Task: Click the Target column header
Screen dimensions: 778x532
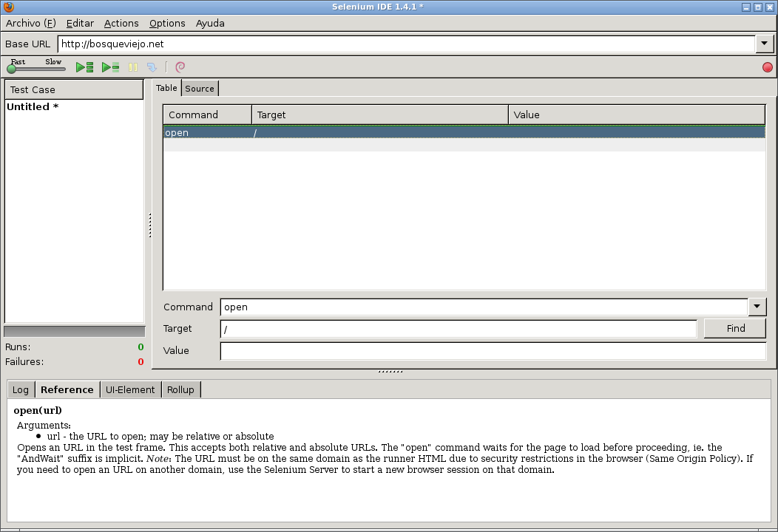Action: pyautogui.click(x=380, y=115)
